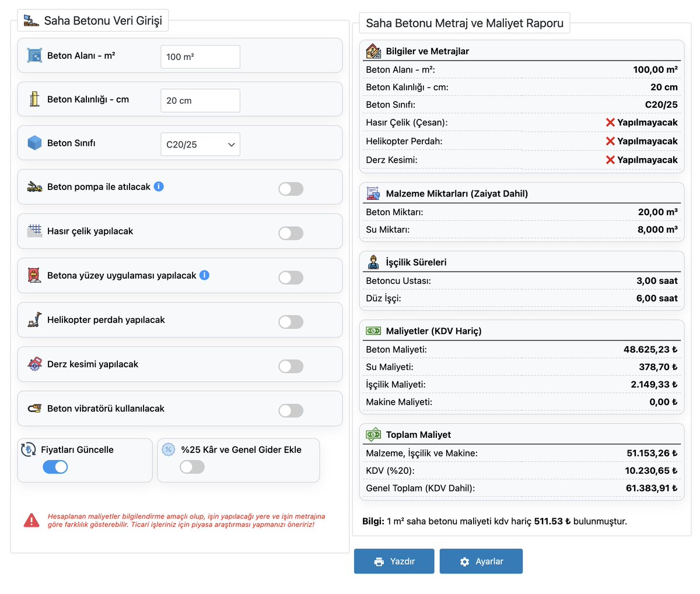This screenshot has height=594, width=700.
Task: Open info tooltip beside Beton pompa ile atılacak
Action: [x=159, y=187]
